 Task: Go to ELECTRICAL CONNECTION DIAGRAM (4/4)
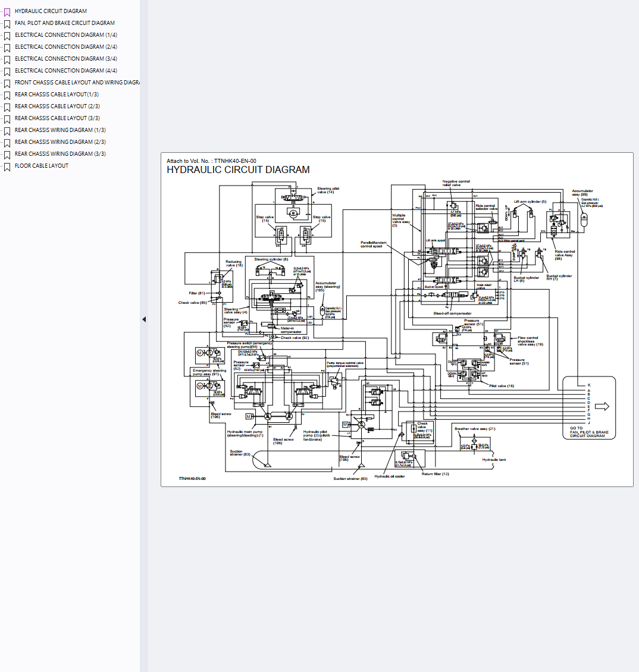click(x=66, y=71)
